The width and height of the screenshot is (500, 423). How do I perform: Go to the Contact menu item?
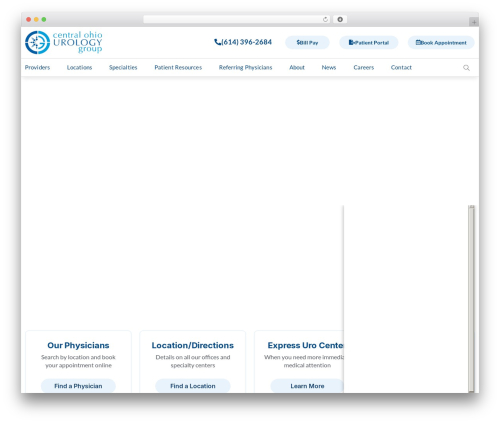401,67
